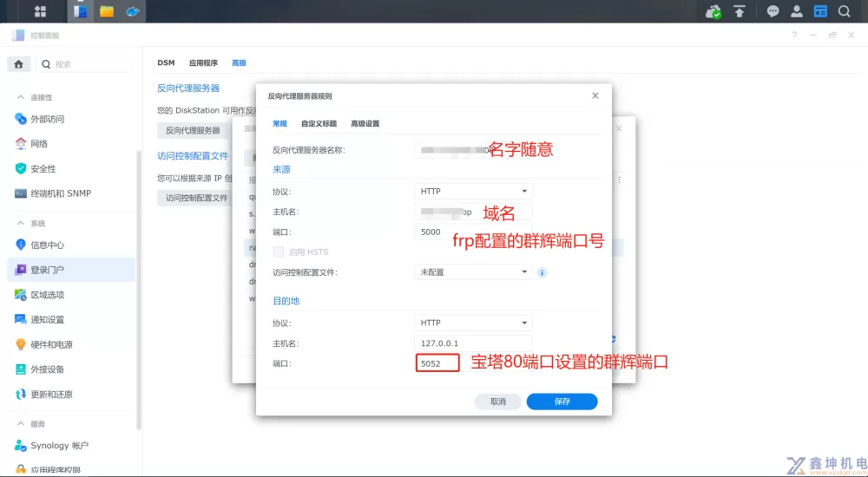Open the DSM global search icon

[844, 11]
